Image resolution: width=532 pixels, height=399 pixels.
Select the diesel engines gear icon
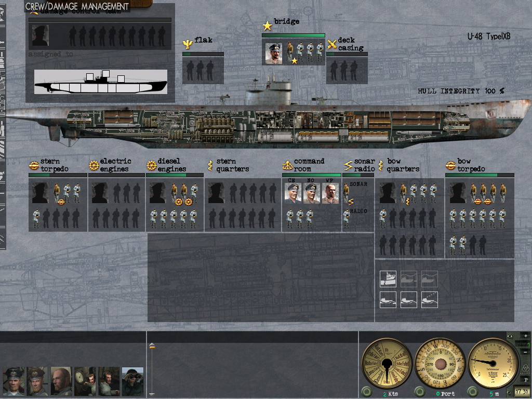pyautogui.click(x=151, y=165)
